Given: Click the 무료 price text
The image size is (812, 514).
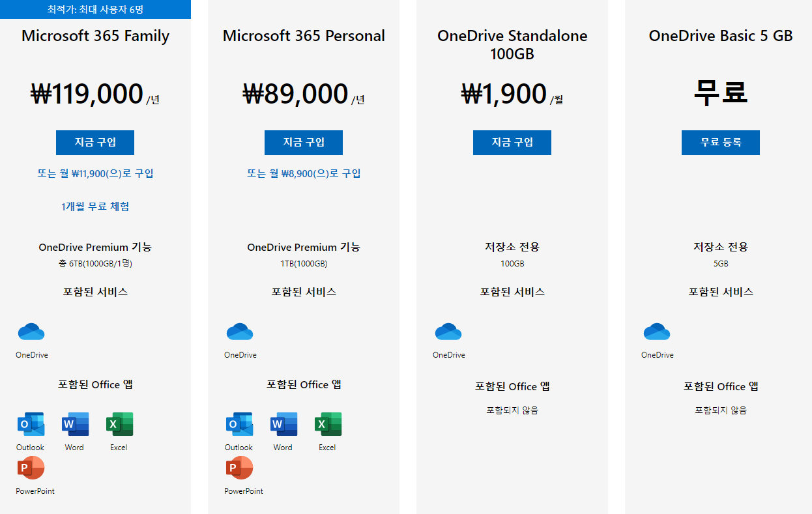Looking at the screenshot, I should pos(721,93).
